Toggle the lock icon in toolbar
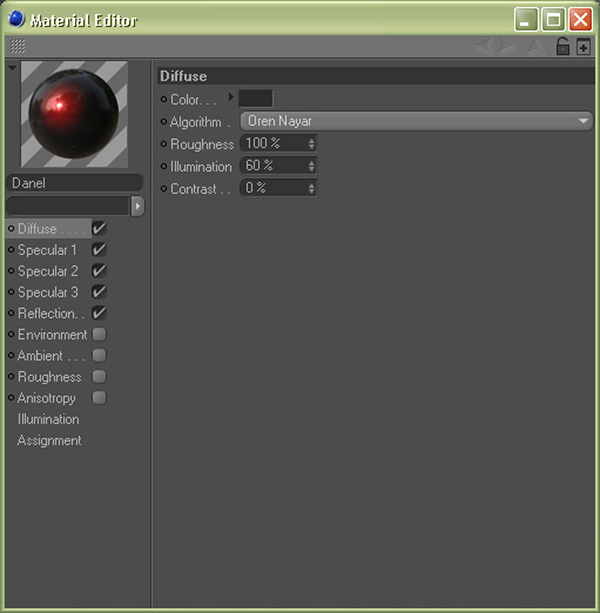 [x=562, y=46]
